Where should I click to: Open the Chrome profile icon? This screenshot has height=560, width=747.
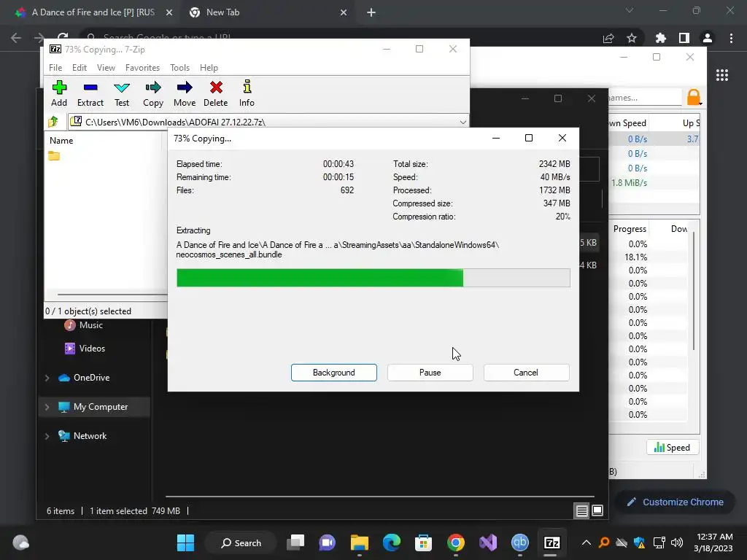pos(708,38)
